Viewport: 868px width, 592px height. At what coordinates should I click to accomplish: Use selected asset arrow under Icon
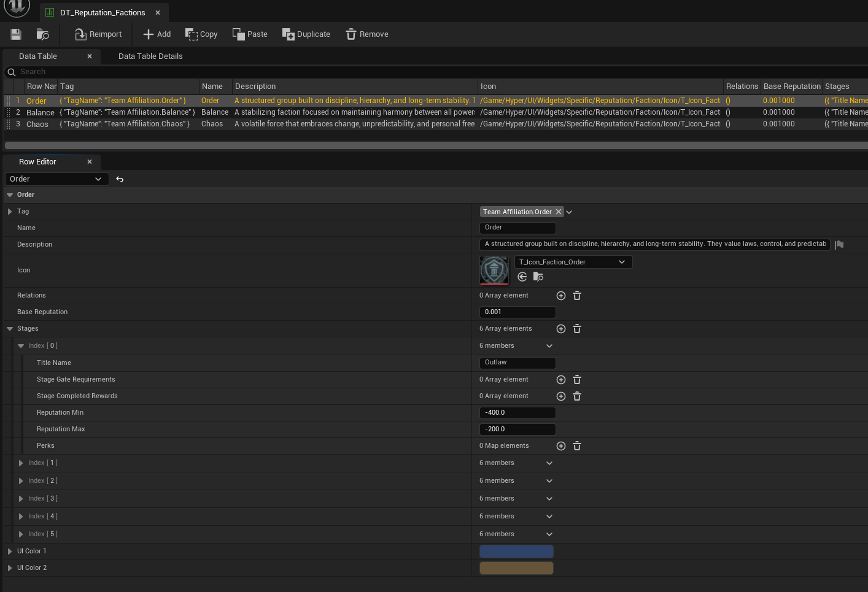[522, 277]
